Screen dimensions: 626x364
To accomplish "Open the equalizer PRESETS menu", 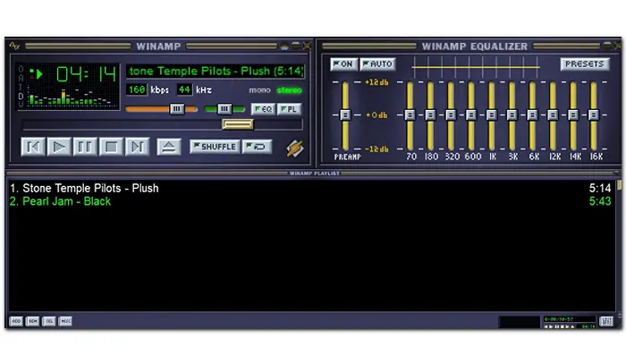I will 585,64.
